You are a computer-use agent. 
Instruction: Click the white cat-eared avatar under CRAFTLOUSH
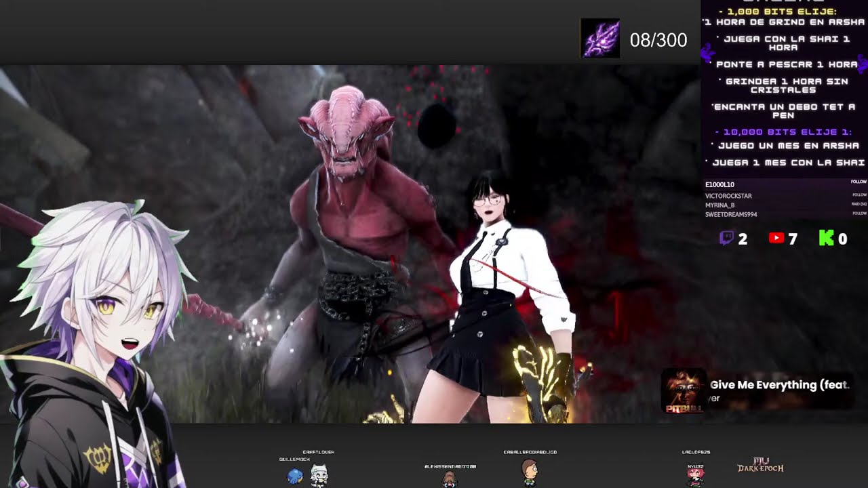(319, 474)
